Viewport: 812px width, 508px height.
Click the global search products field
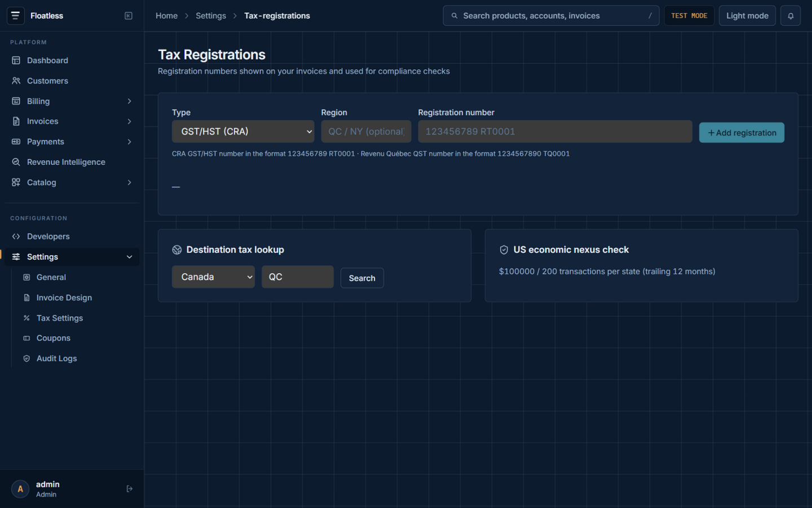551,16
